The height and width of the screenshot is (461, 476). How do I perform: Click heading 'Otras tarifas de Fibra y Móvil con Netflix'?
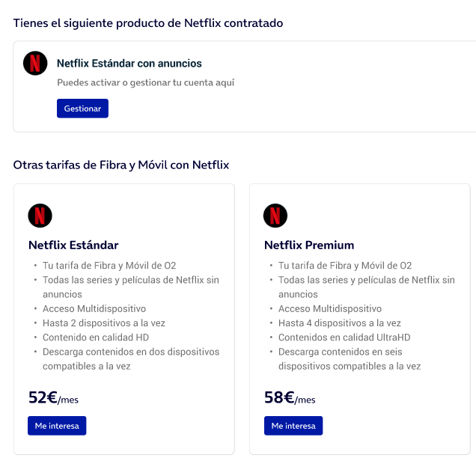click(x=121, y=165)
